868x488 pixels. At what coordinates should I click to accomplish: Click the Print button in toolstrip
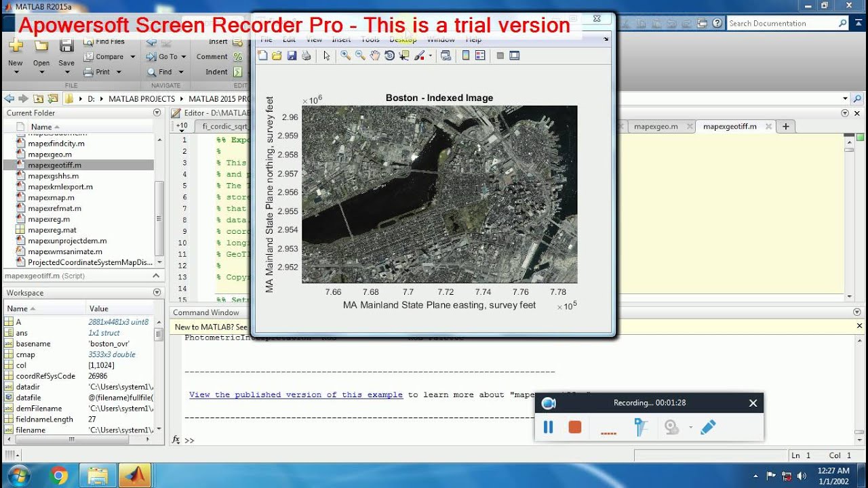coord(97,72)
